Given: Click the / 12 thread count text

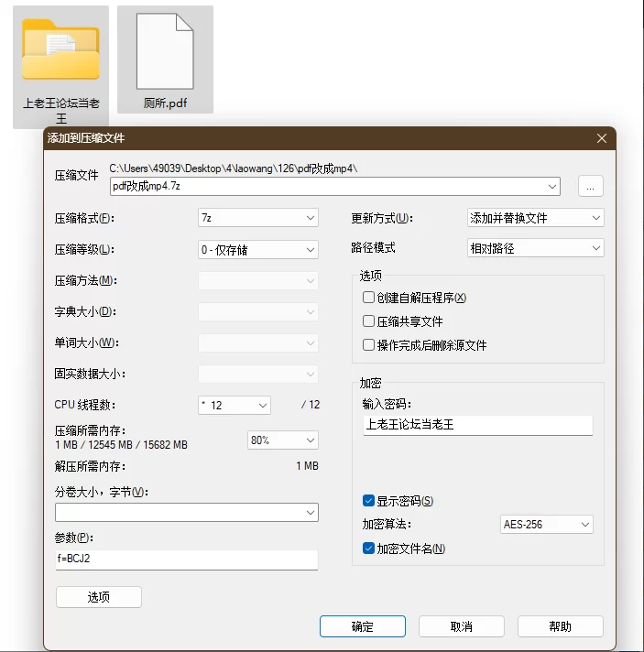Looking at the screenshot, I should click(x=311, y=405).
